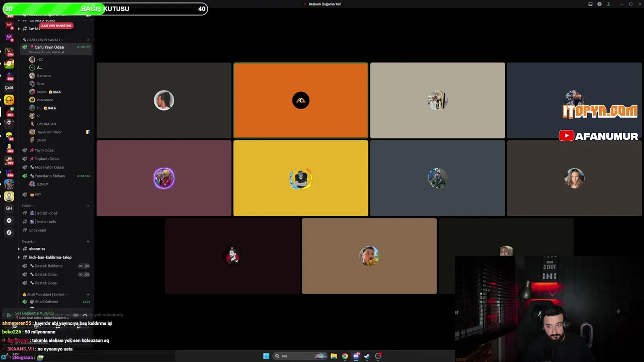
Task: Click the Windows taskbar search box
Action: 300,356
